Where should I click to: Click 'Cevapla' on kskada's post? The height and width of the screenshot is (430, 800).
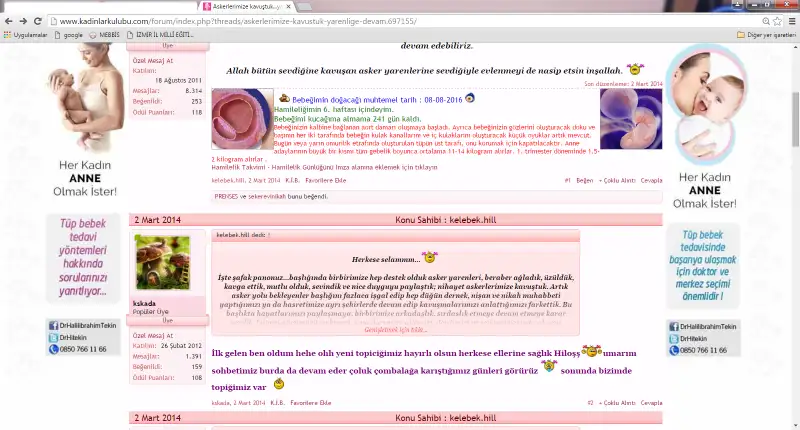pyautogui.click(x=651, y=402)
